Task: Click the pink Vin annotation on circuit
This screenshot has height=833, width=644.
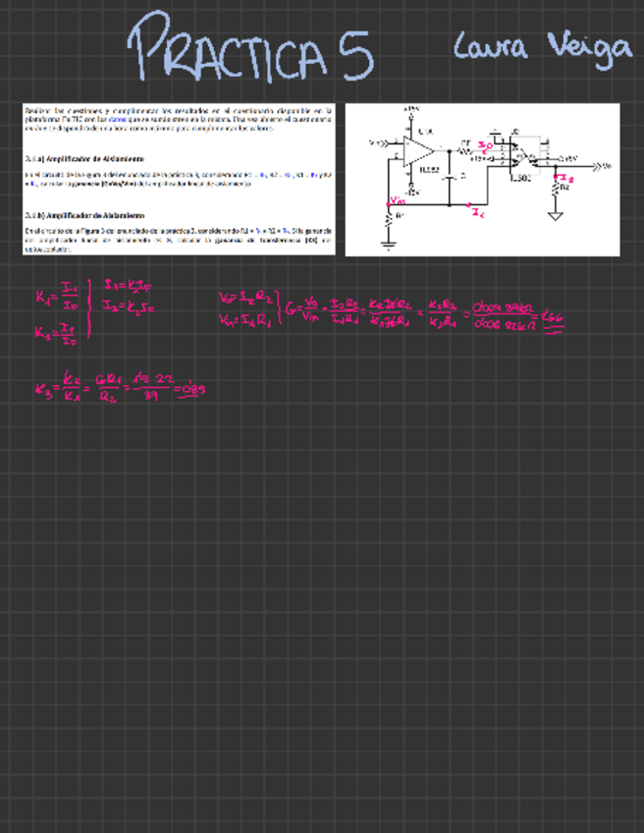Action: click(x=398, y=201)
